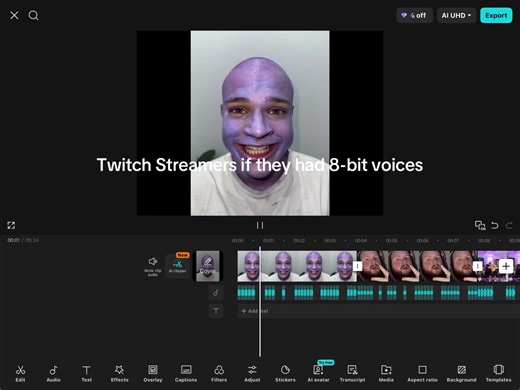Image resolution: width=520 pixels, height=390 pixels.
Task: Open the Edit scissors tool
Action: tap(20, 373)
